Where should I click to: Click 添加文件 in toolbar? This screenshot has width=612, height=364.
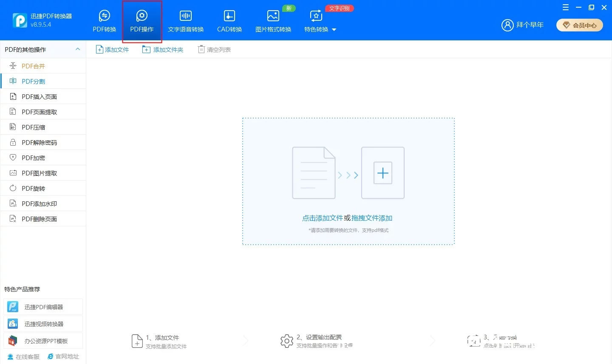coord(112,50)
